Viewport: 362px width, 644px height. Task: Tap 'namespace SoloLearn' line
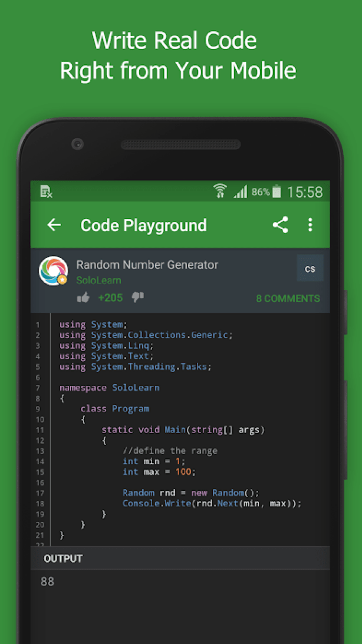(x=109, y=388)
